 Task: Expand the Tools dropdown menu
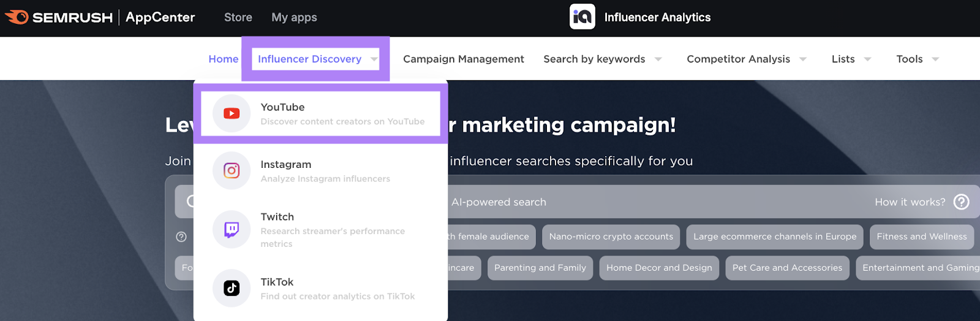point(935,59)
